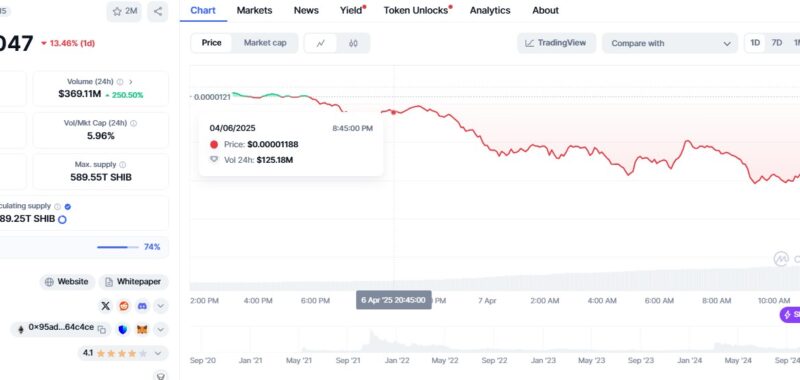Open the Reddit community icon

coord(124,306)
